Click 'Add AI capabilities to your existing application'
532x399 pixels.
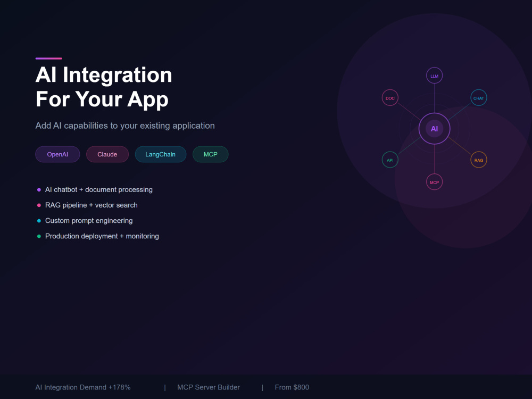[x=125, y=126]
